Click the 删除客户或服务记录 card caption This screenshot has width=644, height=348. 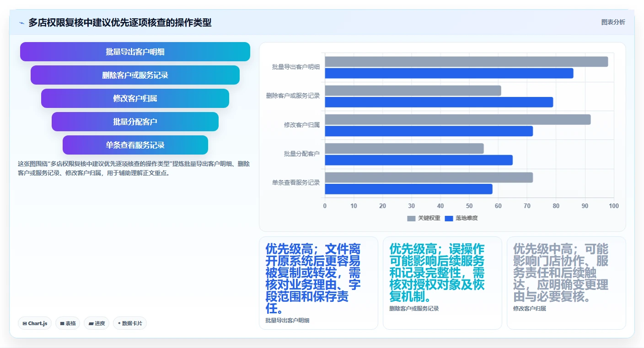pos(414,309)
